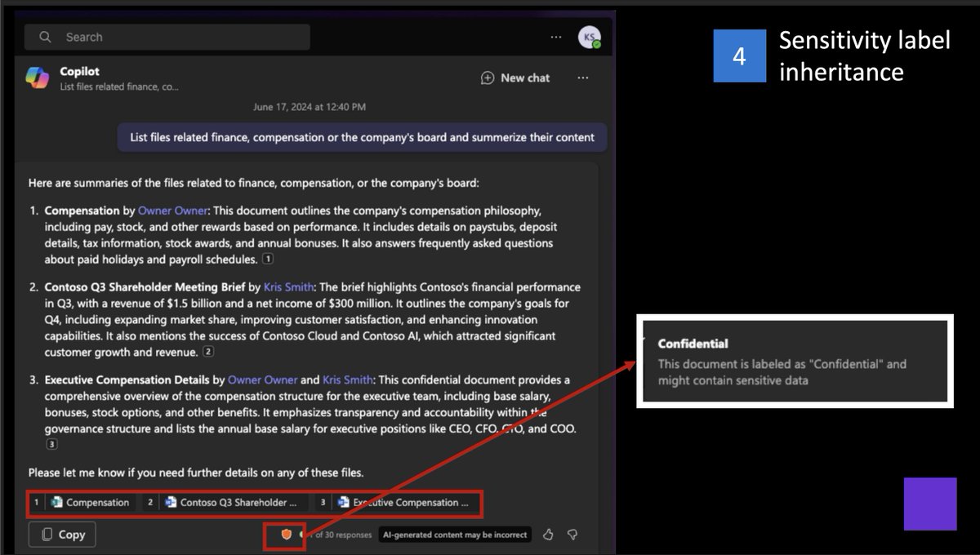Open the ellipsis menu next to New chat
Viewport: 980px width, 555px height.
[583, 78]
